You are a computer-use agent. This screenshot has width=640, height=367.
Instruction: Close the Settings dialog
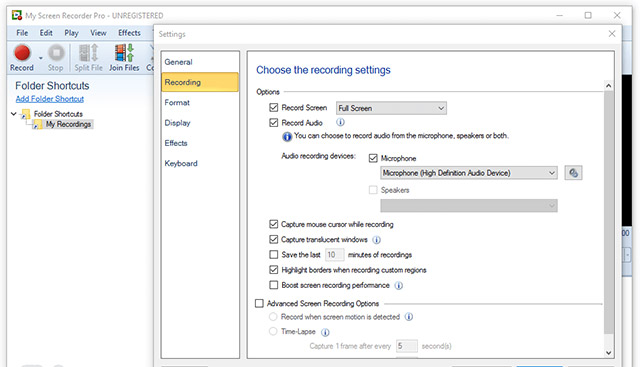point(611,34)
